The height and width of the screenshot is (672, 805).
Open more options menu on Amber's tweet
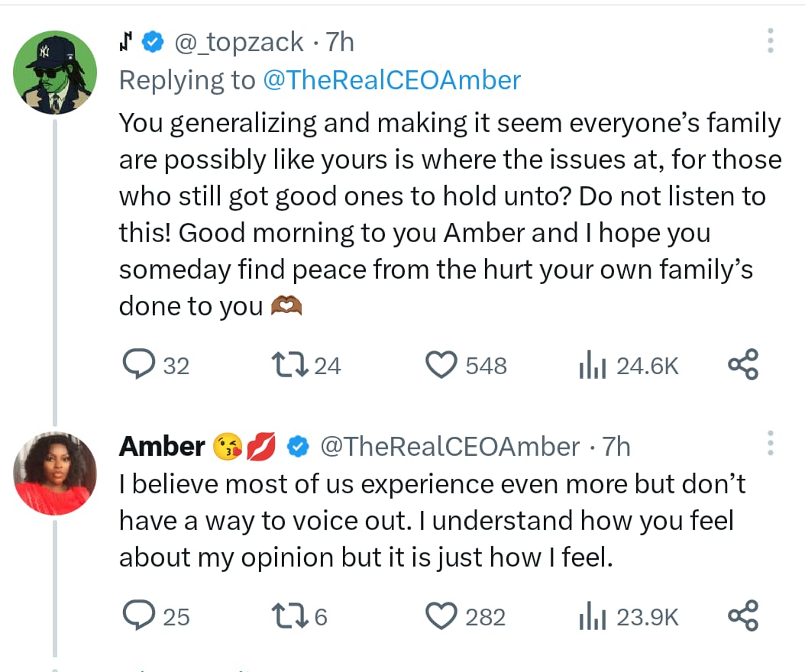coord(770,444)
